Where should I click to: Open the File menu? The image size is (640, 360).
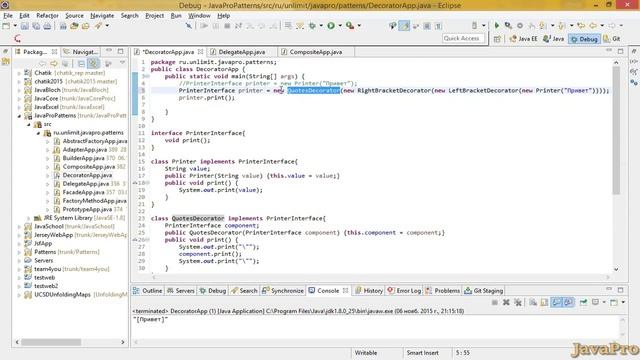click(x=8, y=16)
